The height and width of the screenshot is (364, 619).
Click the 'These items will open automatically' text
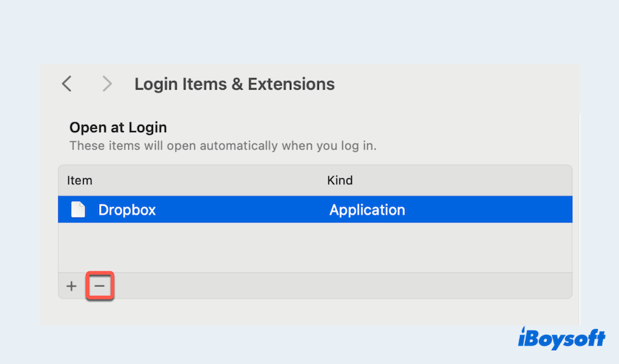(222, 145)
